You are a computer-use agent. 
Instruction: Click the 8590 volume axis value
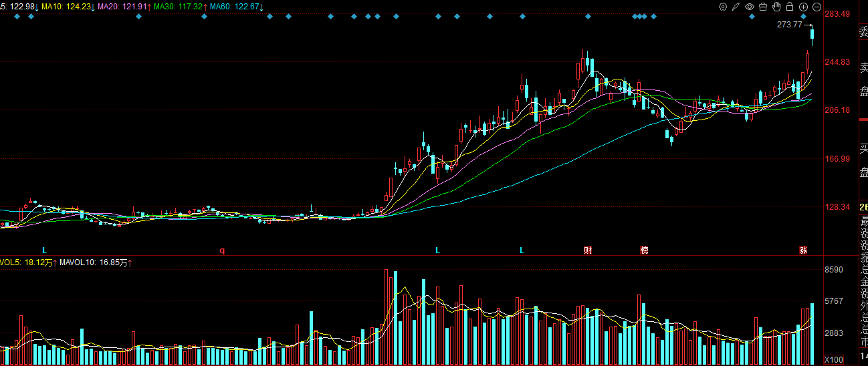[834, 270]
